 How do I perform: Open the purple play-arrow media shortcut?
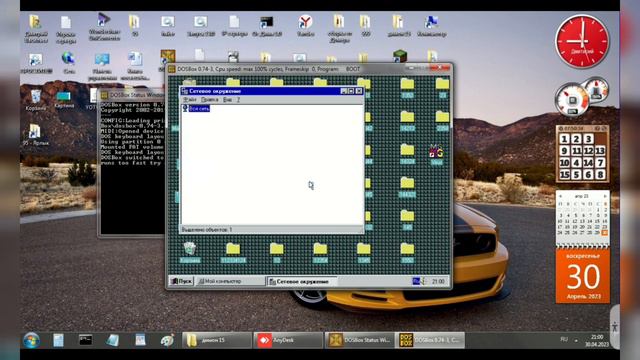[104, 27]
